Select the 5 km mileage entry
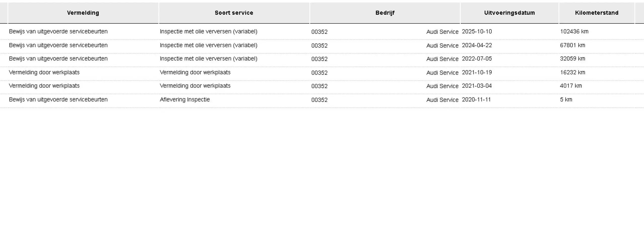This screenshot has width=644, height=233. pos(566,100)
